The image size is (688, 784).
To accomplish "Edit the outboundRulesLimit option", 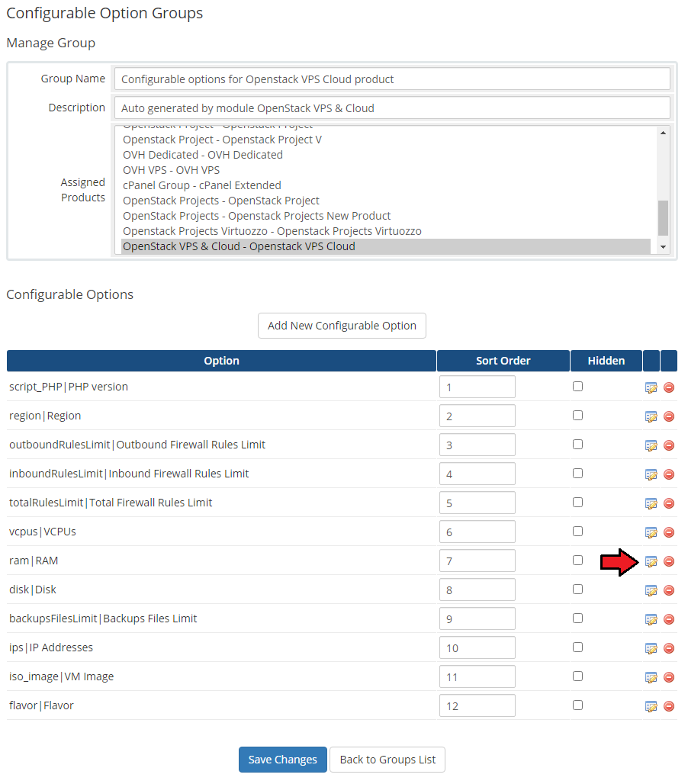I will point(651,445).
